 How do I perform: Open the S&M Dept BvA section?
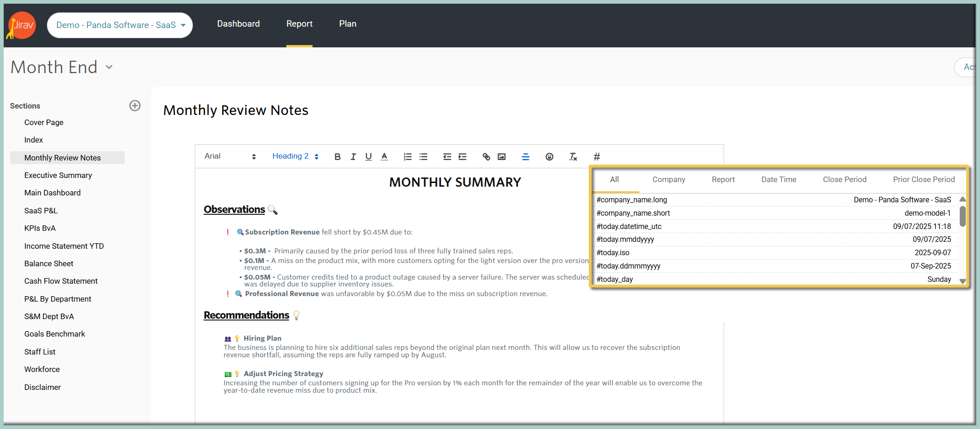coord(49,316)
